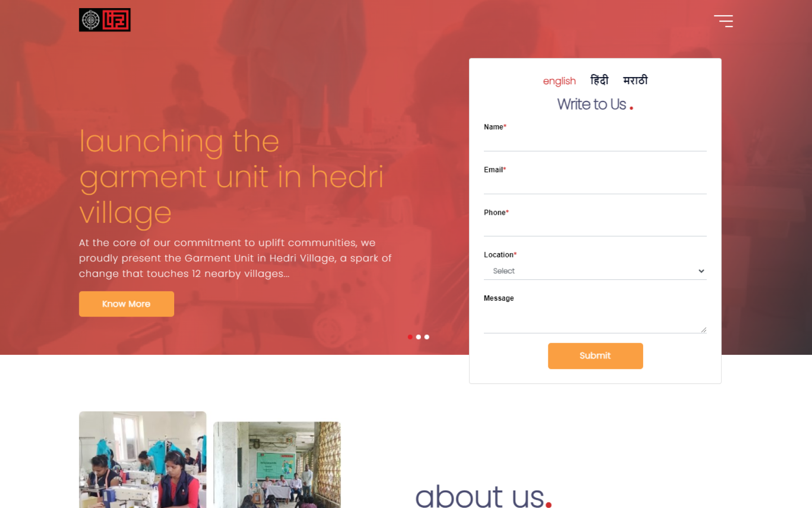Open the community meeting photo thumbnail

click(277, 465)
